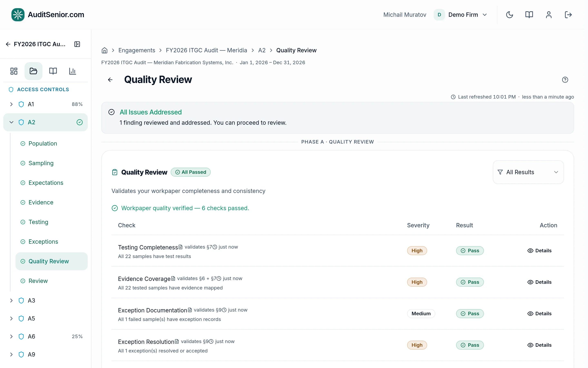Image resolution: width=588 pixels, height=368 pixels.
Task: Open the documentation book icon in header
Action: 529,15
